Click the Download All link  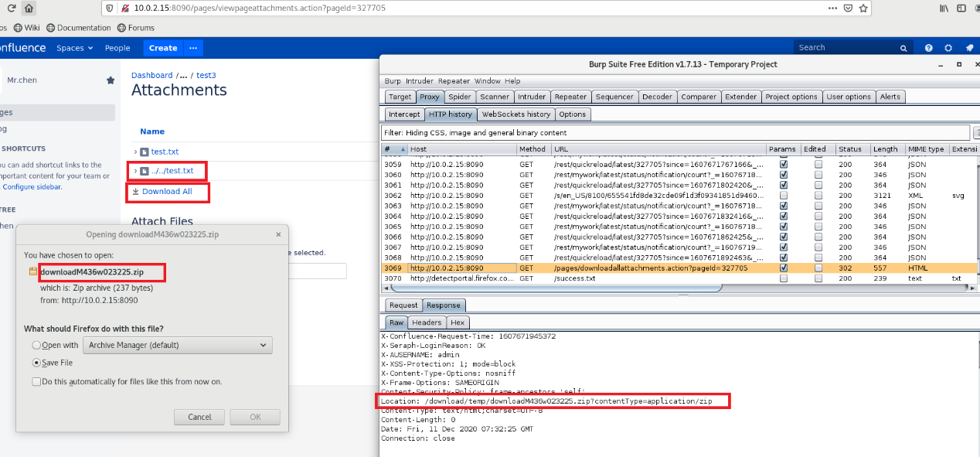coord(166,192)
